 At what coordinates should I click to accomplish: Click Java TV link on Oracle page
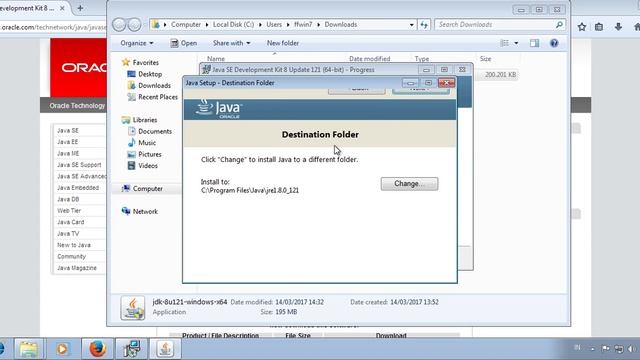pyautogui.click(x=68, y=233)
